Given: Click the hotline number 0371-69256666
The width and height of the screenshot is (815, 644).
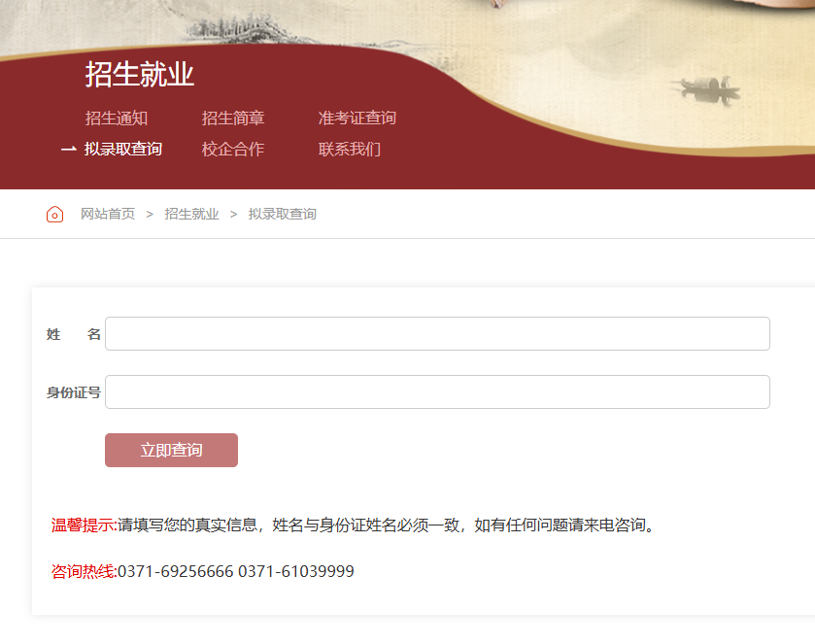Looking at the screenshot, I should (x=175, y=572).
